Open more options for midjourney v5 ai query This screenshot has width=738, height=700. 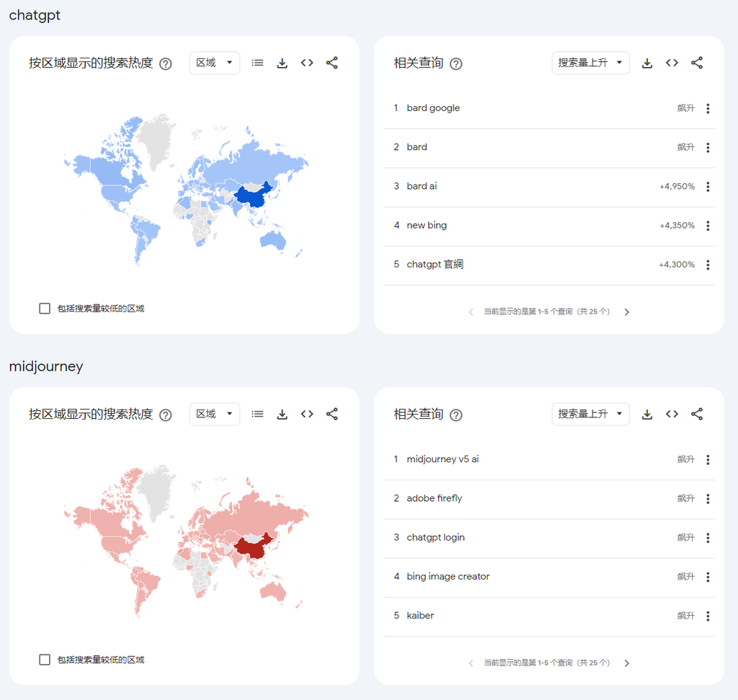coord(708,460)
